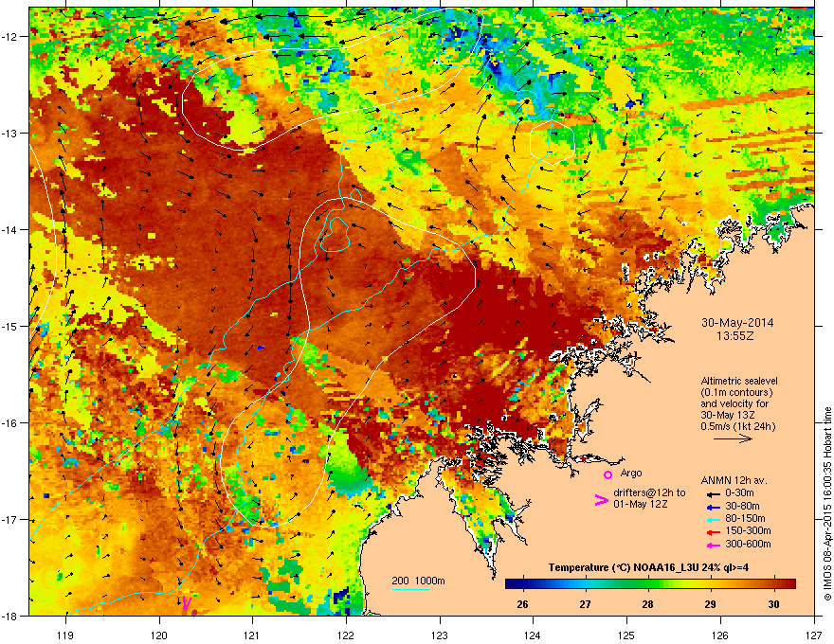Image resolution: width=834 pixels, height=644 pixels.
Task: Click the longitude axis label '127'
Action: pos(813,635)
